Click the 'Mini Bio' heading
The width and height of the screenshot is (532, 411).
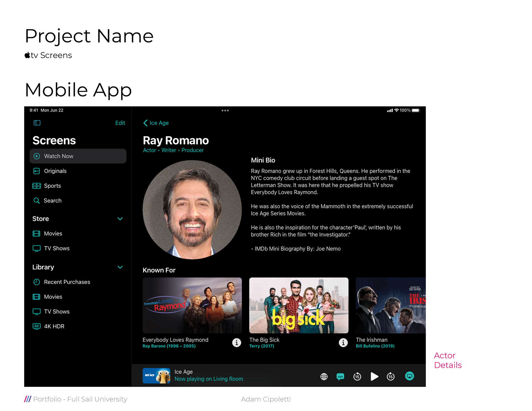(x=263, y=160)
